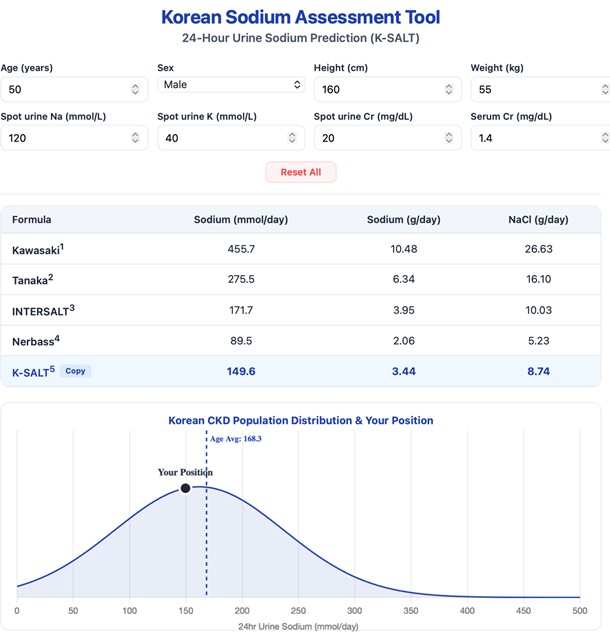Click the INTERSALT reference superscript 3
The height and width of the screenshot is (640, 610).
point(72,308)
